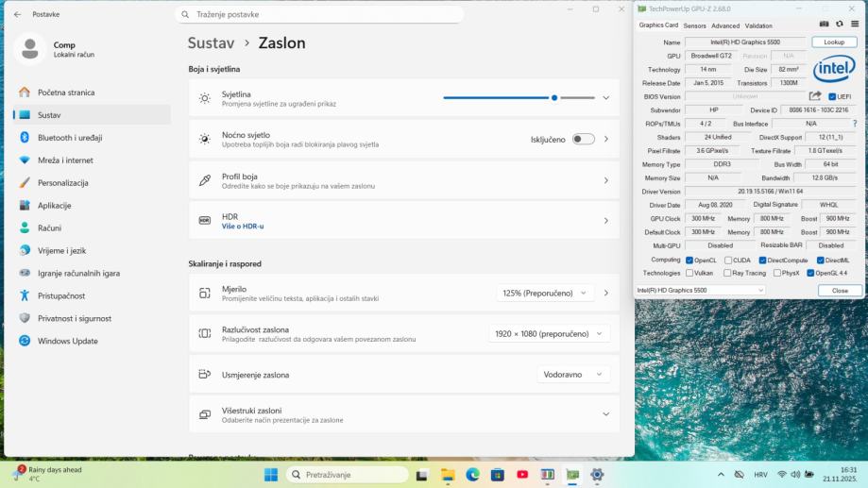Screen dimensions: 868x488
Task: Click Svjetlina brightness slider
Action: (x=519, y=98)
